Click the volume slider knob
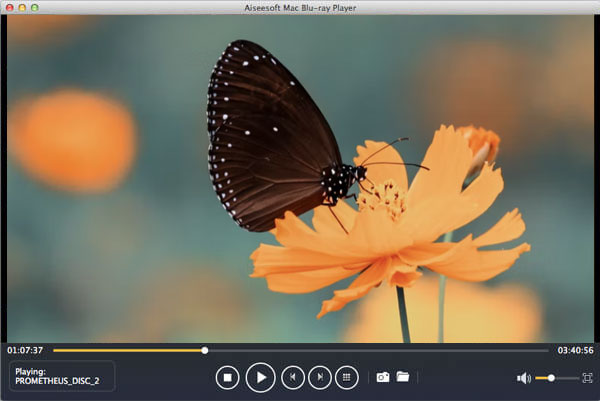The width and height of the screenshot is (600, 401). click(551, 378)
